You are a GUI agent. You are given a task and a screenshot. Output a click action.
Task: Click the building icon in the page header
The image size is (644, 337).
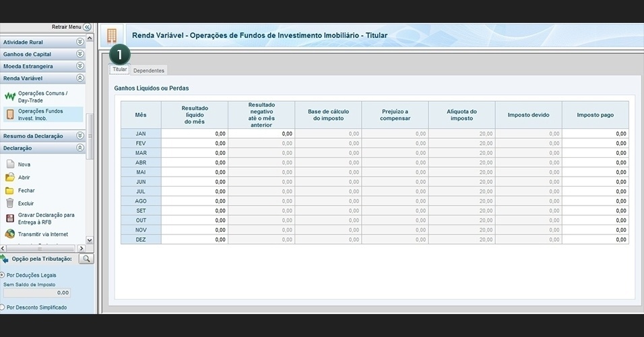click(x=112, y=35)
